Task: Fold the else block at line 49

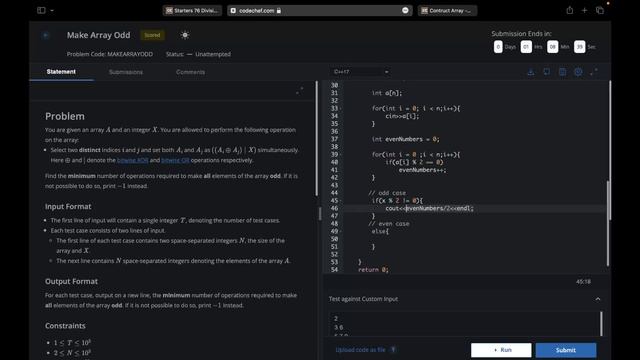Action: (341, 231)
